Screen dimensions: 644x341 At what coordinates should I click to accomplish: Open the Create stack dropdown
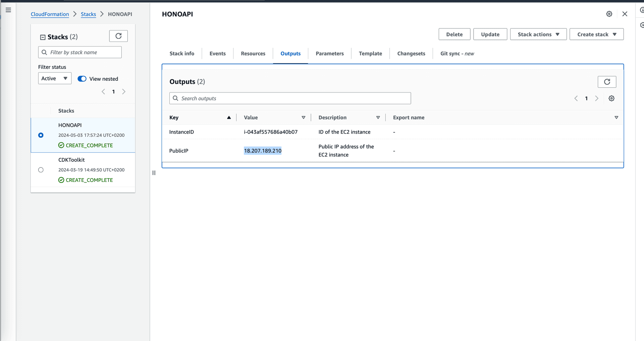[596, 34]
